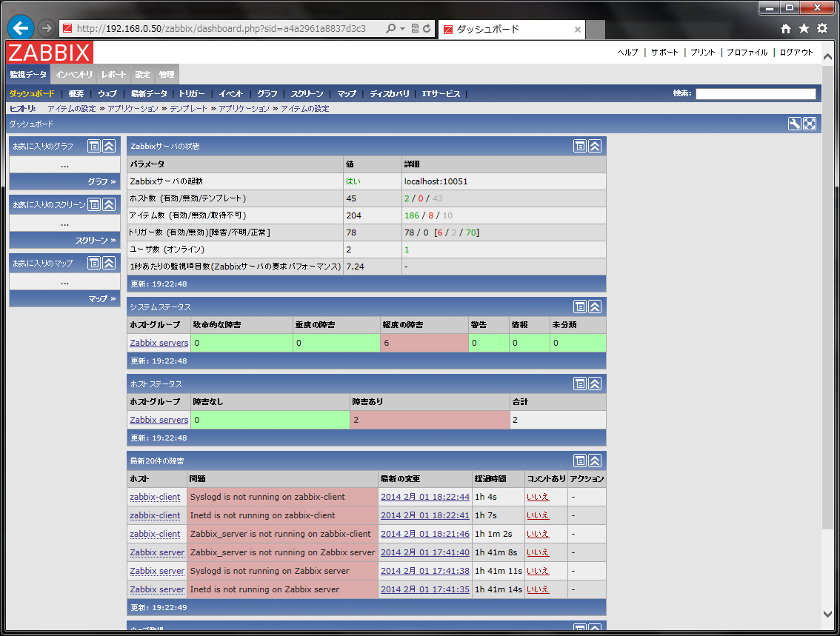This screenshot has height=636, width=840.
Task: Open the スクリーン submenu item
Action: [307, 94]
